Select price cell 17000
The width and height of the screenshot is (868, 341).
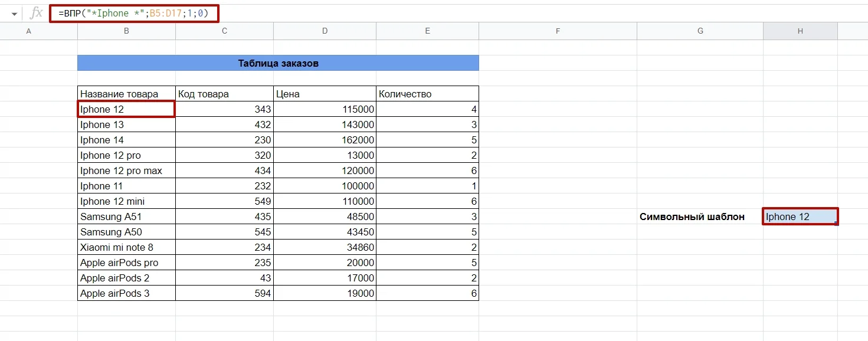pos(325,278)
